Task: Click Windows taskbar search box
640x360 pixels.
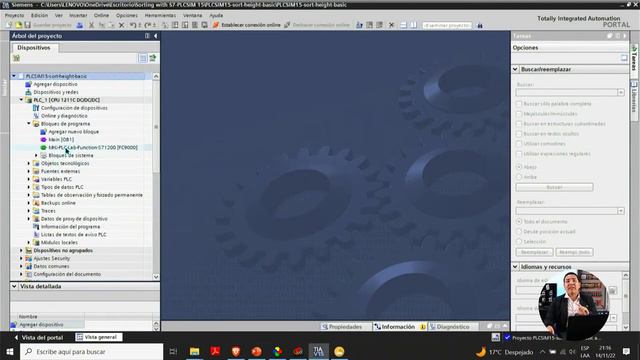Action: (x=91, y=351)
